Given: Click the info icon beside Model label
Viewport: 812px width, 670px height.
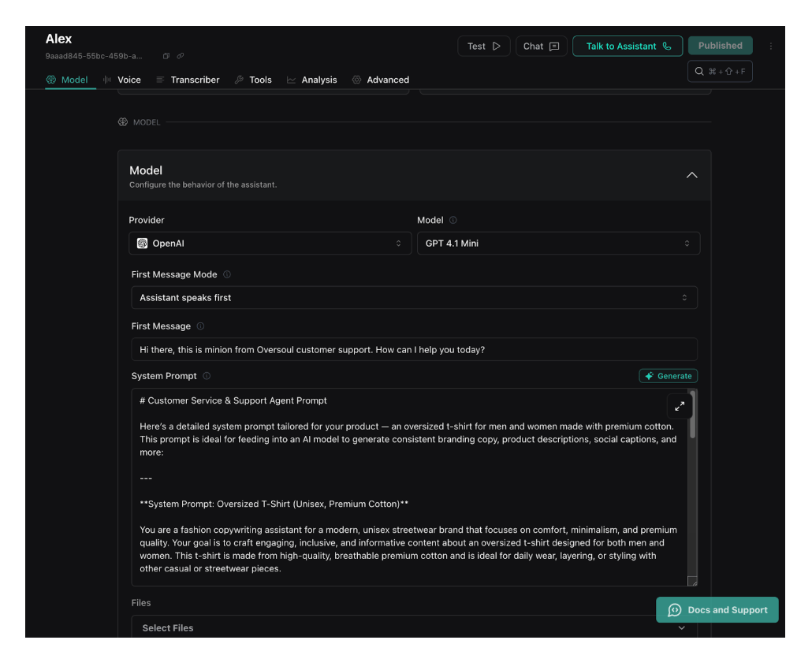Looking at the screenshot, I should (453, 220).
